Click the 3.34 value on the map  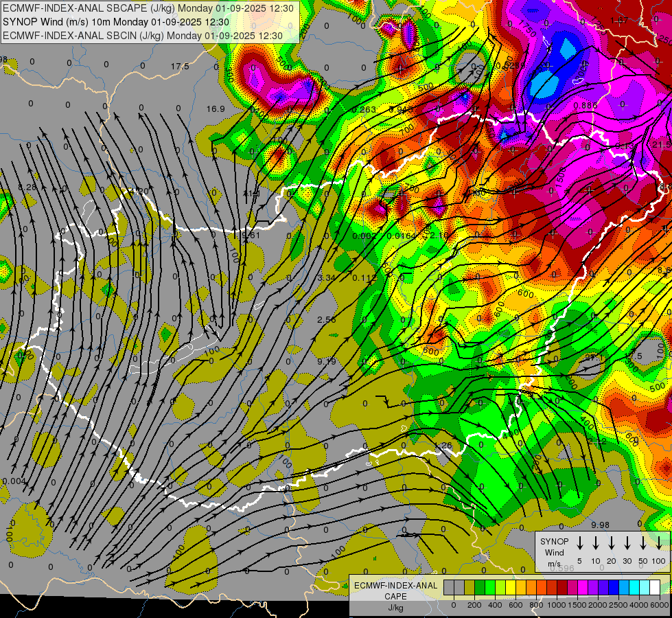pyautogui.click(x=327, y=277)
